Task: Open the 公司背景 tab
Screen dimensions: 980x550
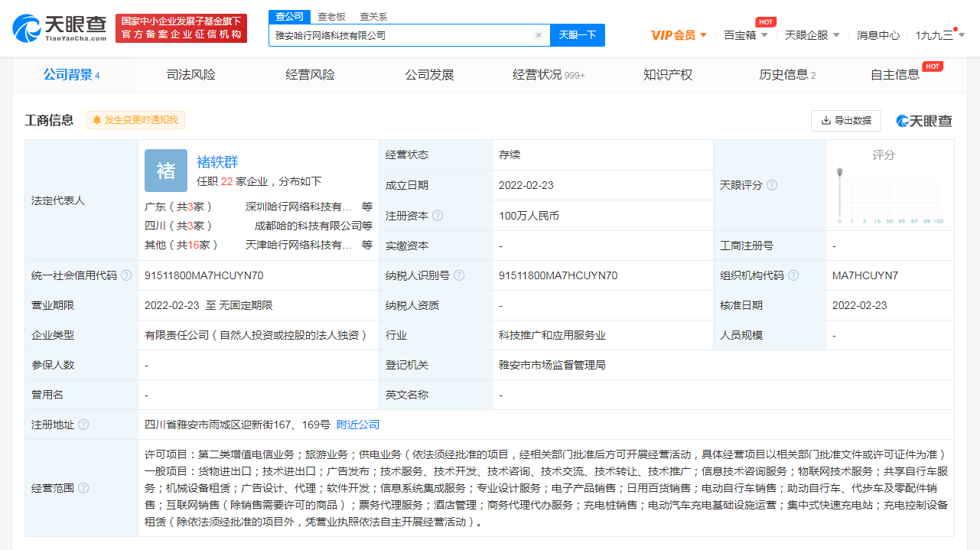Action: (72, 75)
